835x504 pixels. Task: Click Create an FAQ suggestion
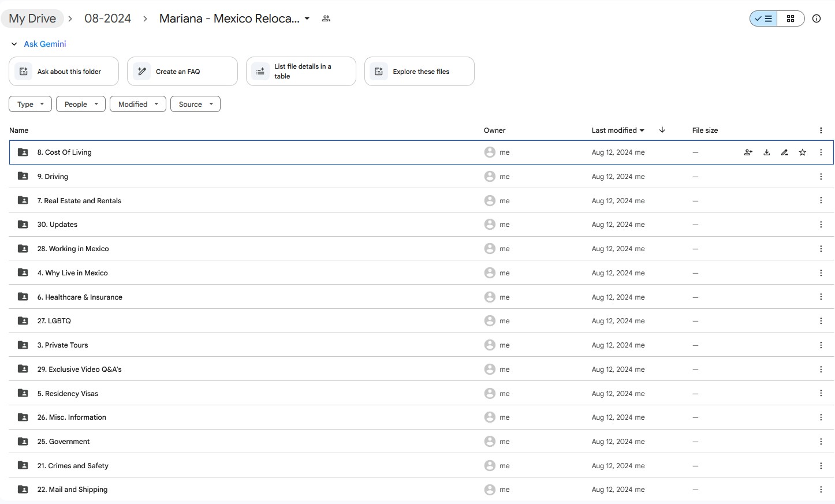point(182,72)
